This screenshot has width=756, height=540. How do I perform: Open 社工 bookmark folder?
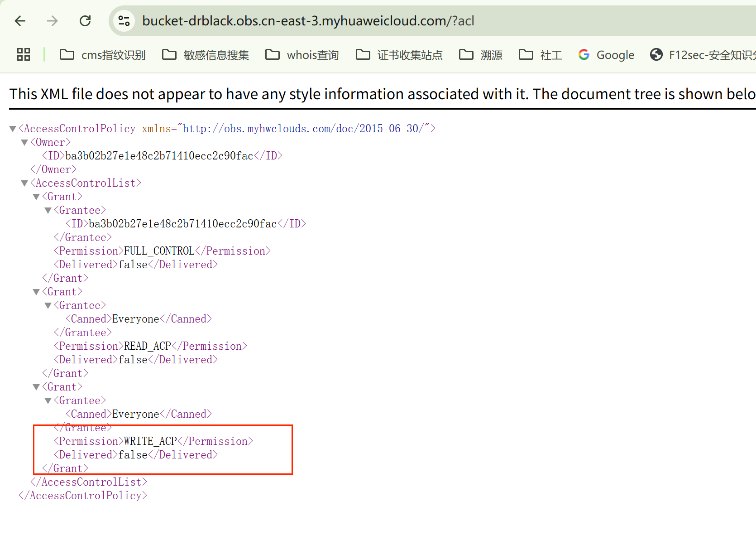point(541,55)
